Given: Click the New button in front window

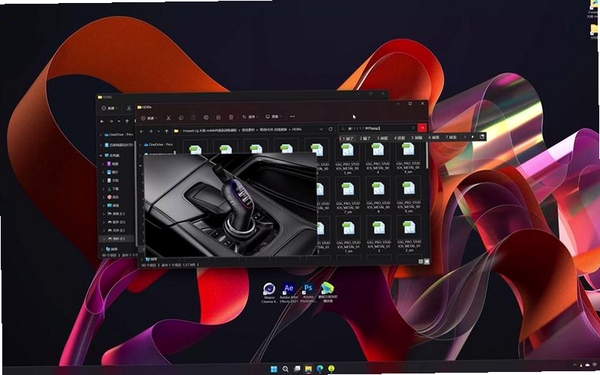Looking at the screenshot, I should (149, 118).
